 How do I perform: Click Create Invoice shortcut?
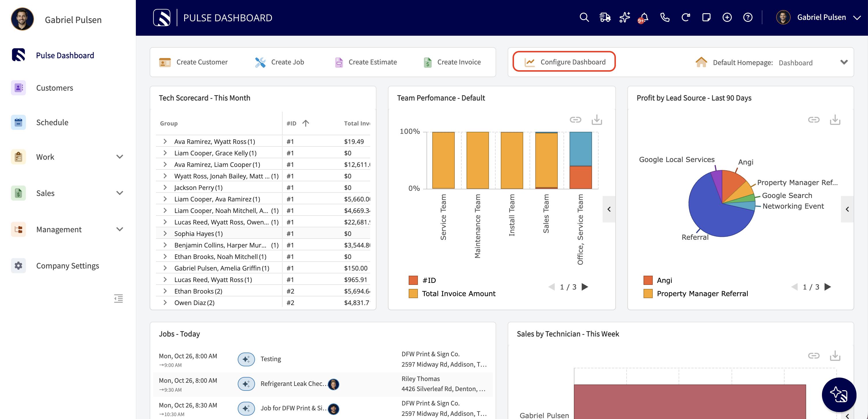point(452,62)
